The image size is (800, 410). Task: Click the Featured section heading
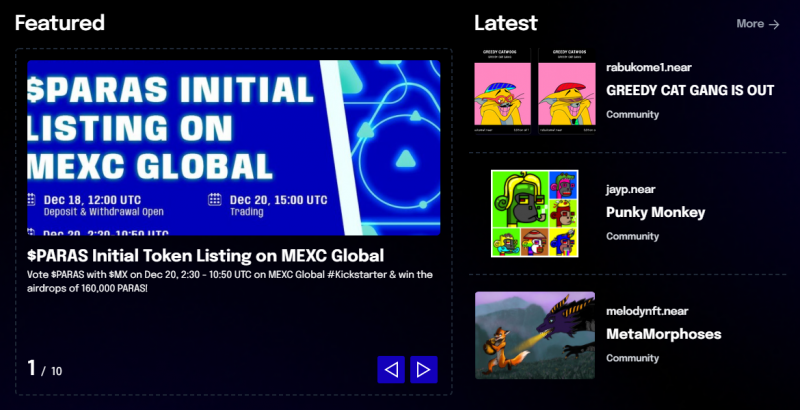60,23
